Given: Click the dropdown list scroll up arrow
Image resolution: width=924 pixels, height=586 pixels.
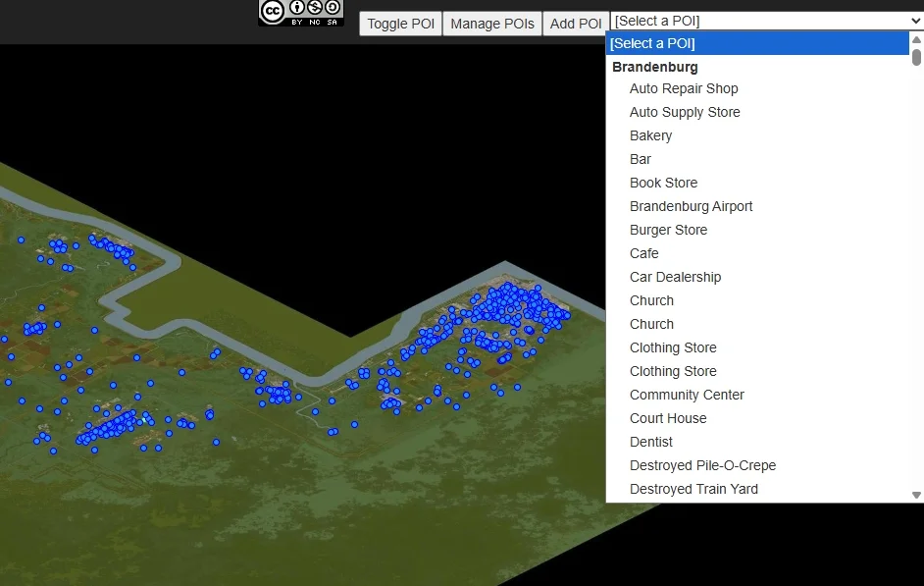Looking at the screenshot, I should pyautogui.click(x=916, y=39).
